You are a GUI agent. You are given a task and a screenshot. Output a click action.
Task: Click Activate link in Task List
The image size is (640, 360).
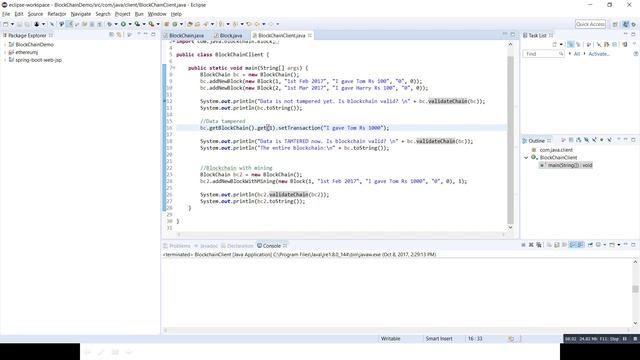599,54
